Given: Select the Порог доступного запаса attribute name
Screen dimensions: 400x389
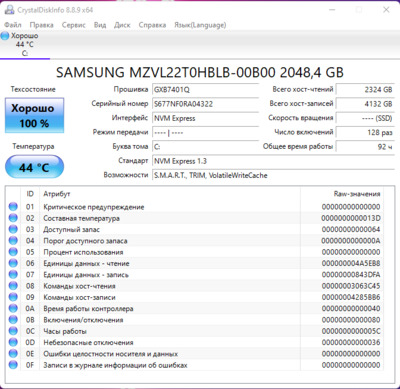Looking at the screenshot, I should click(85, 241).
